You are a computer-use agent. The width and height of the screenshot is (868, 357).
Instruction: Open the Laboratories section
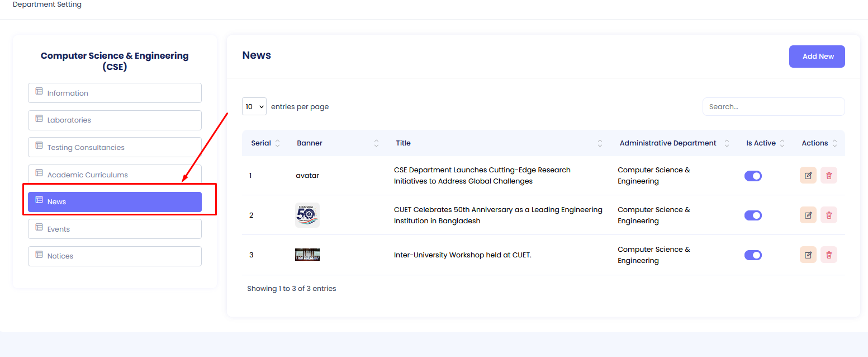[115, 120]
